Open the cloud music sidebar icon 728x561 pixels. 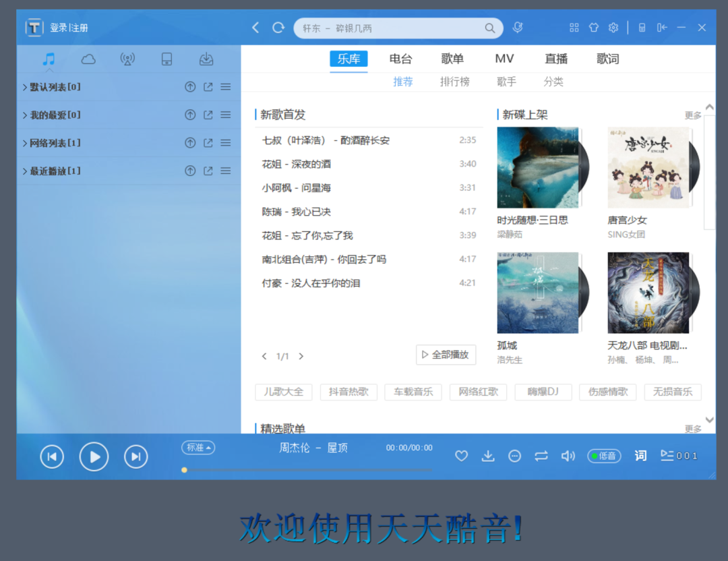point(88,59)
